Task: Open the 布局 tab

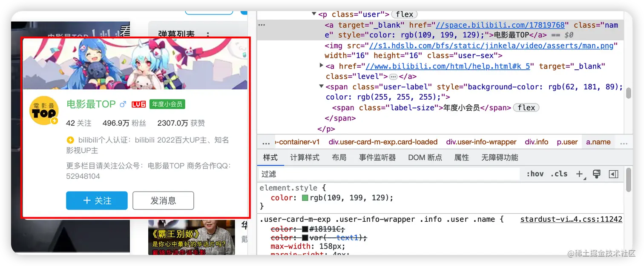Action: pyautogui.click(x=339, y=157)
